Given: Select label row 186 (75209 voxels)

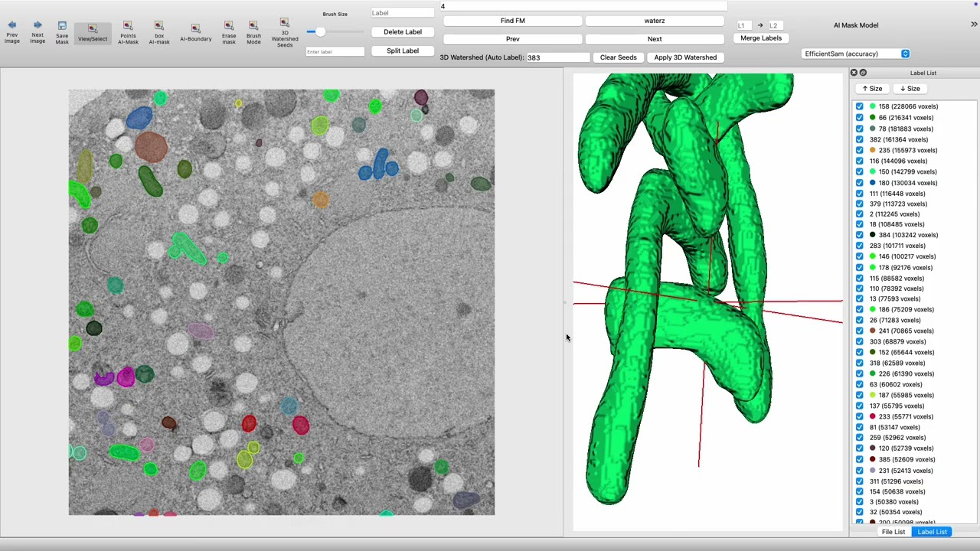Looking at the screenshot, I should click(x=915, y=309).
